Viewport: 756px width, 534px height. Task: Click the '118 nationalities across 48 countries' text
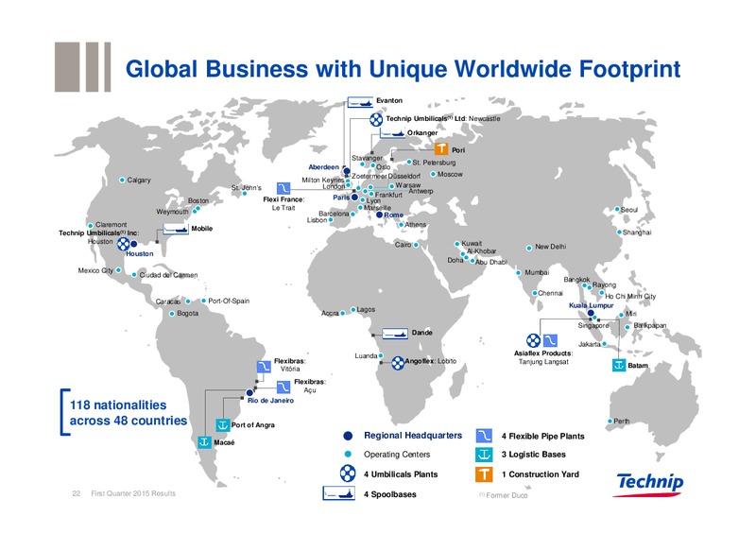tap(129, 413)
